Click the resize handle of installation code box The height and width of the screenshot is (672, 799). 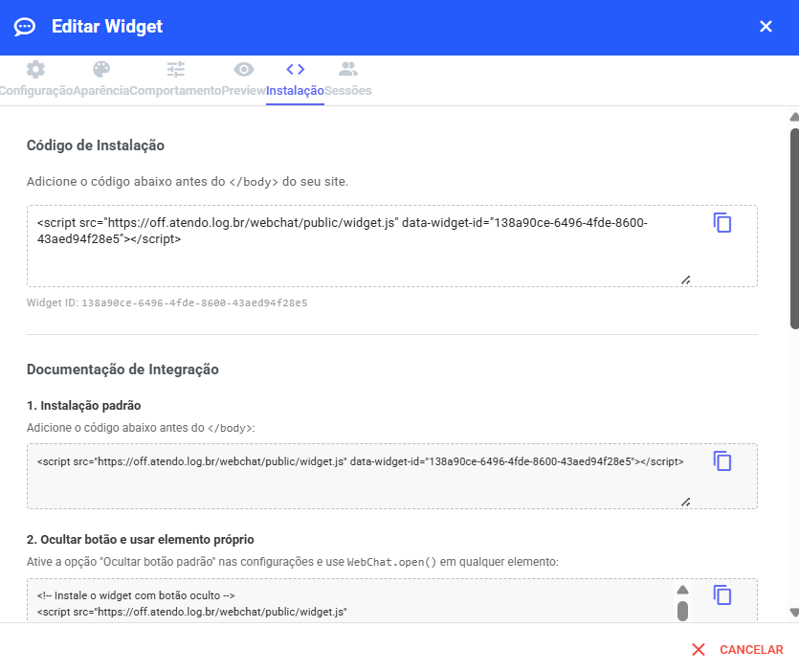(686, 280)
